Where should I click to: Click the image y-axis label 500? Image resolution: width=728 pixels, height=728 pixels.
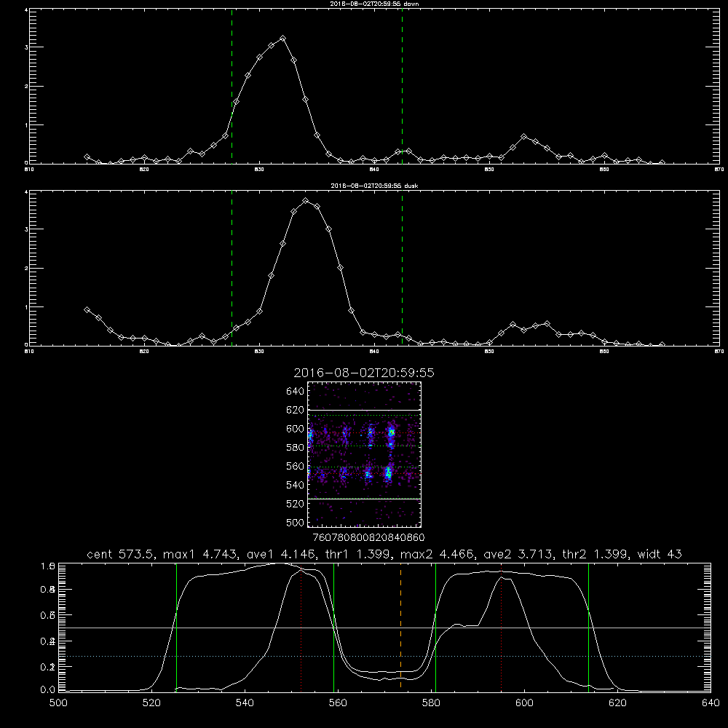(x=296, y=522)
